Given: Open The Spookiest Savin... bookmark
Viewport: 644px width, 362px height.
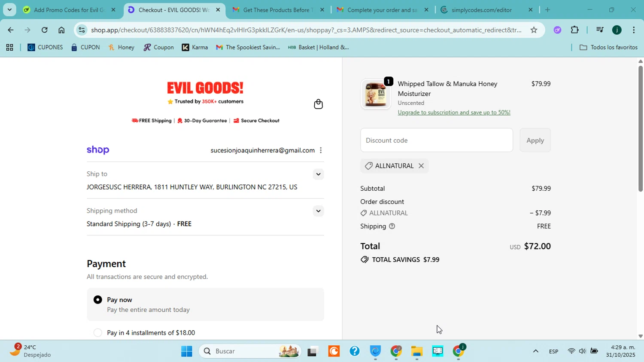Looking at the screenshot, I should [x=248, y=47].
